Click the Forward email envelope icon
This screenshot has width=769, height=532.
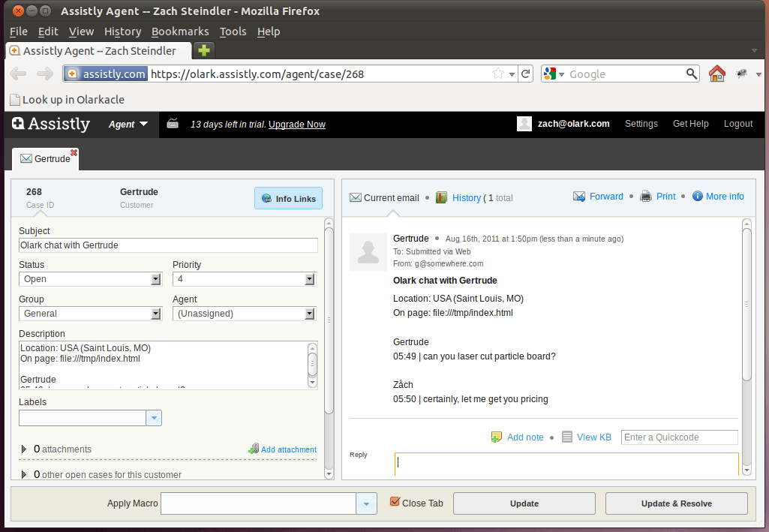pos(579,197)
